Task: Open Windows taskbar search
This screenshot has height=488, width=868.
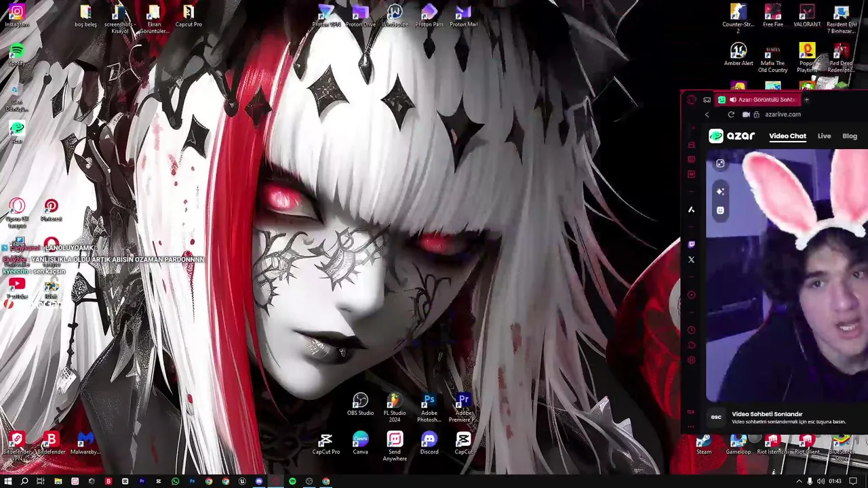Action: (24, 481)
